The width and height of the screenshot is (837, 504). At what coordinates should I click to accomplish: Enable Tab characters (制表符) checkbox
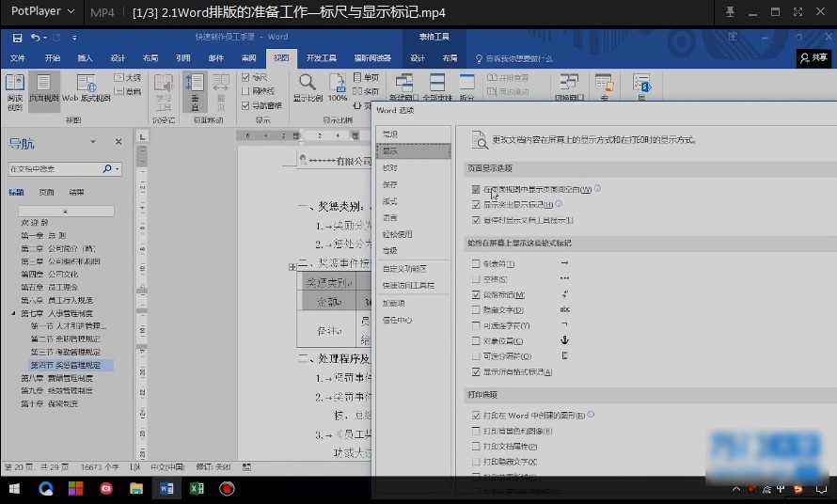pyautogui.click(x=476, y=263)
